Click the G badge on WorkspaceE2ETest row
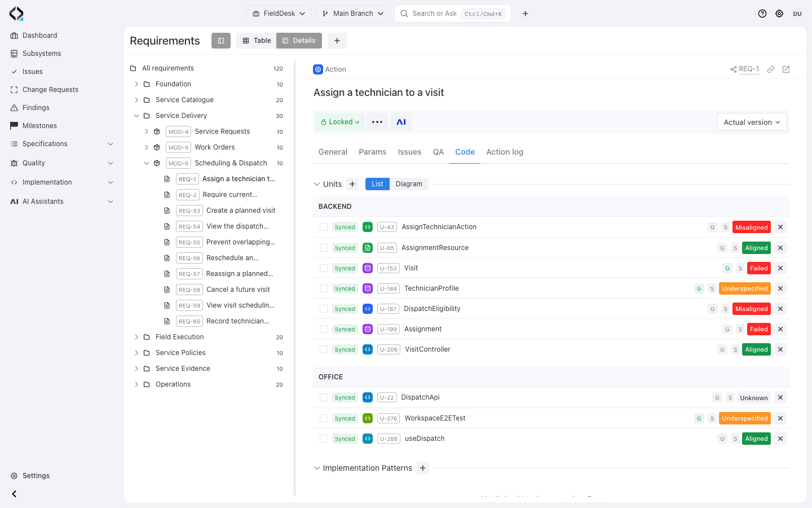Viewport: 812px width, 508px height. coord(699,418)
